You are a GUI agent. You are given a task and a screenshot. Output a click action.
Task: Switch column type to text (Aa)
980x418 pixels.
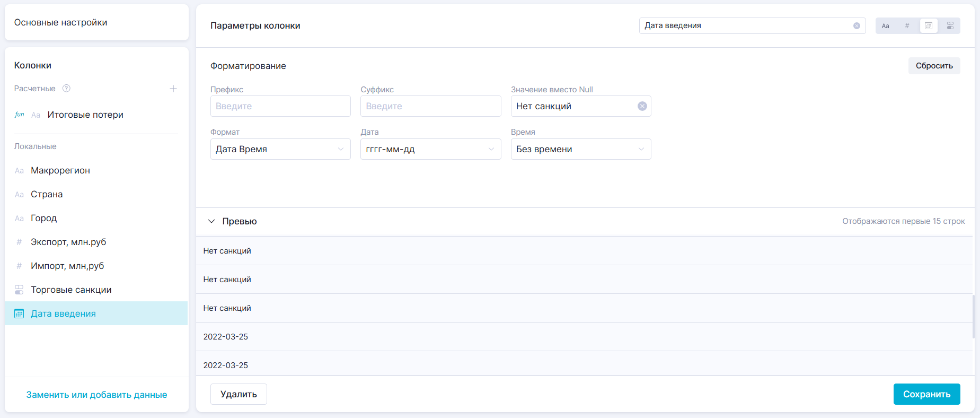pyautogui.click(x=885, y=26)
